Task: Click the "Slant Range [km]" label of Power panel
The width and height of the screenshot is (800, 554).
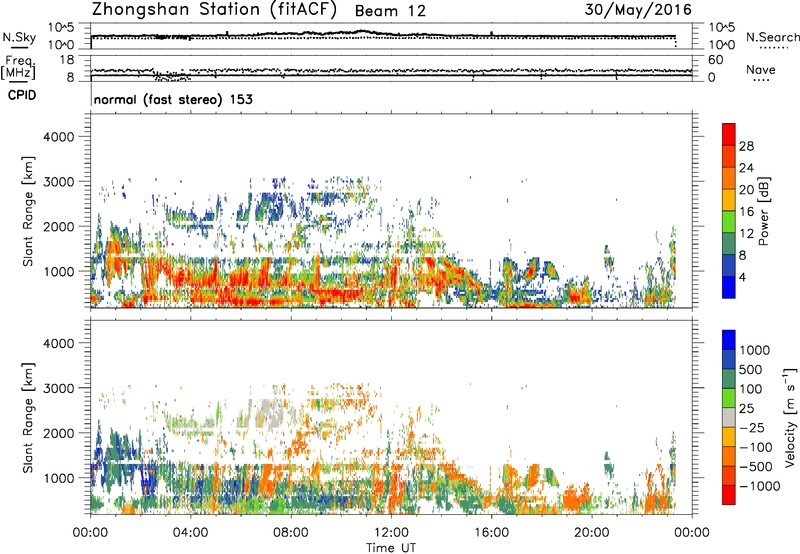Action: tap(28, 211)
